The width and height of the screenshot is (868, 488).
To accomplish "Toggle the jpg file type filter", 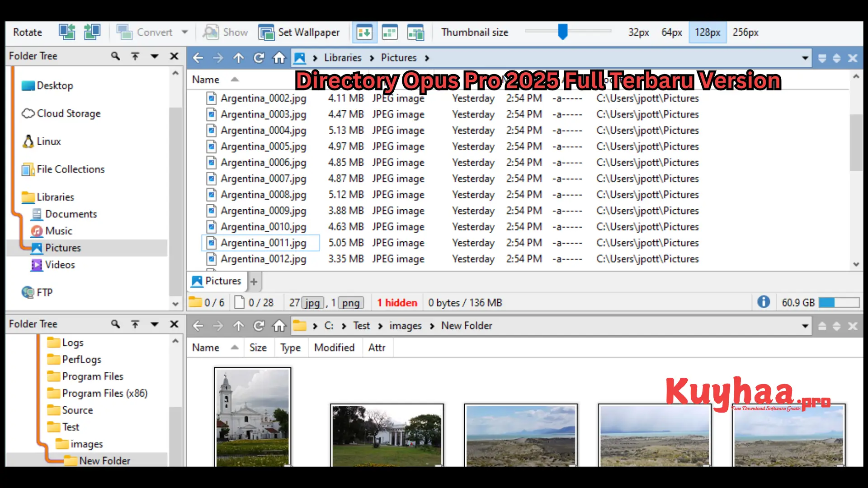I will click(312, 303).
